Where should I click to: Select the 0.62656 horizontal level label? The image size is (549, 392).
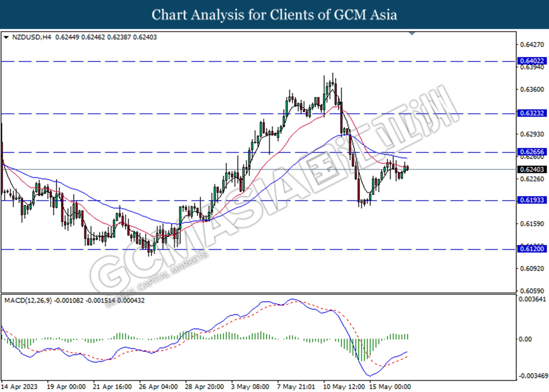coord(532,152)
